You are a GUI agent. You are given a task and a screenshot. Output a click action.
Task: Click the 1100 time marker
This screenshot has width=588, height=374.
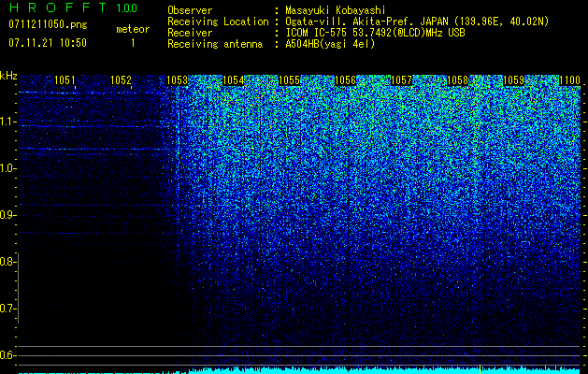[x=569, y=80]
